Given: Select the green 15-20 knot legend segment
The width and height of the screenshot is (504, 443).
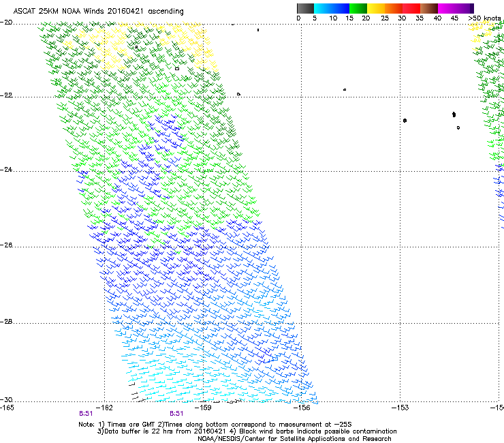Looking at the screenshot, I should pyautogui.click(x=358, y=8).
